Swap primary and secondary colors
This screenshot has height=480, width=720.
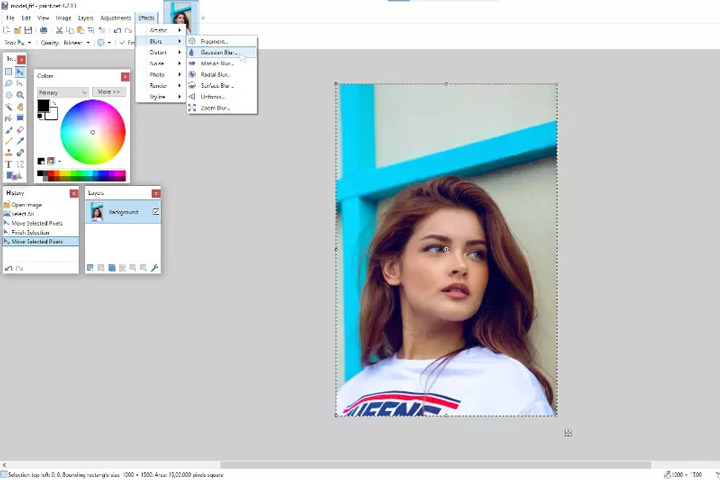click(x=55, y=103)
